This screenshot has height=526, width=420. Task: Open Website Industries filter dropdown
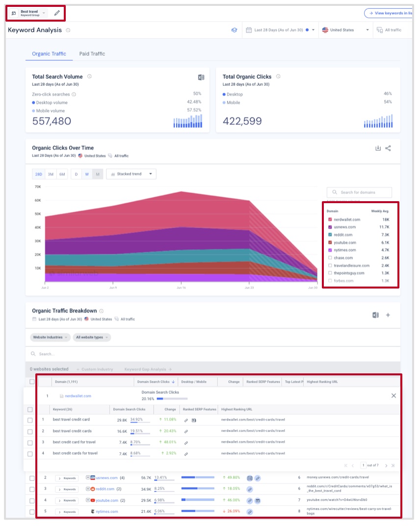click(x=51, y=338)
